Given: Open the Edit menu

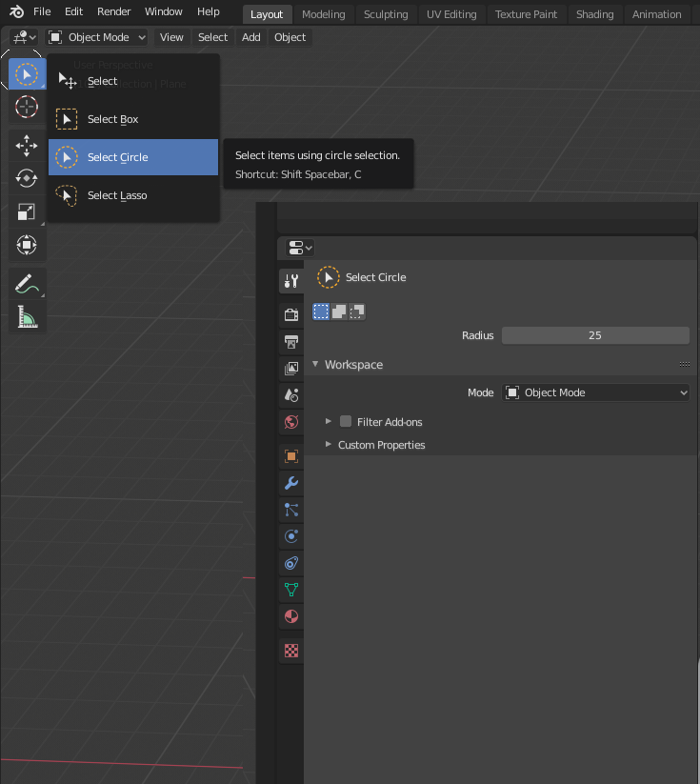Looking at the screenshot, I should 73,11.
